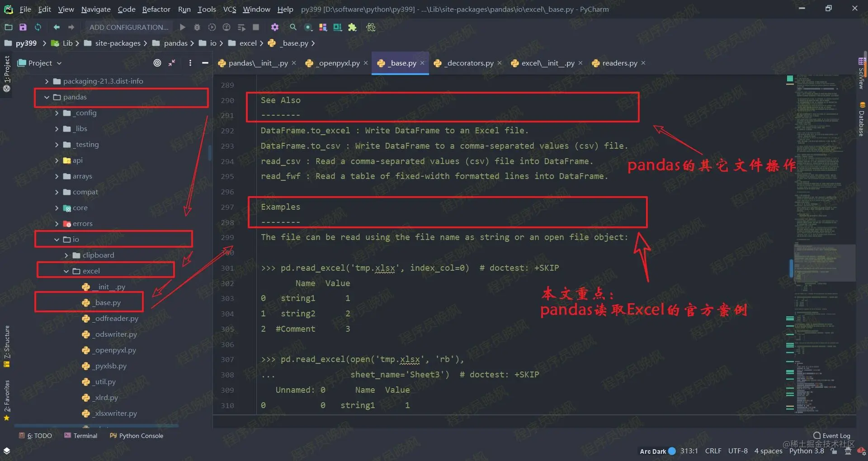Click the Save All icon

(x=23, y=27)
